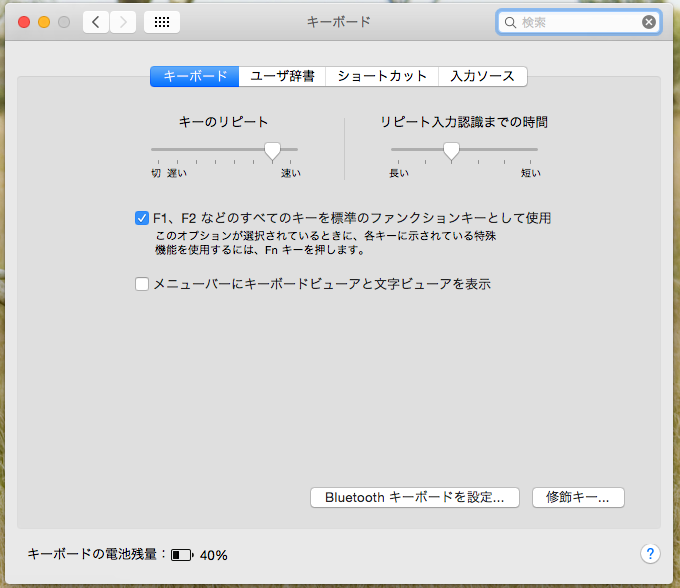Switch to the ユーザ辞書 tab
680x588 pixels.
pos(282,76)
